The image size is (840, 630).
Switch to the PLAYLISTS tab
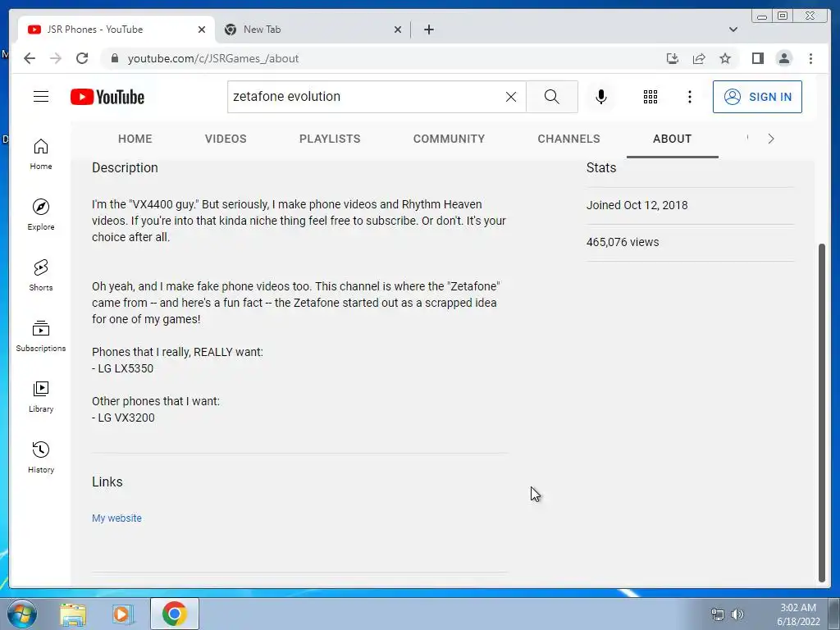(330, 139)
